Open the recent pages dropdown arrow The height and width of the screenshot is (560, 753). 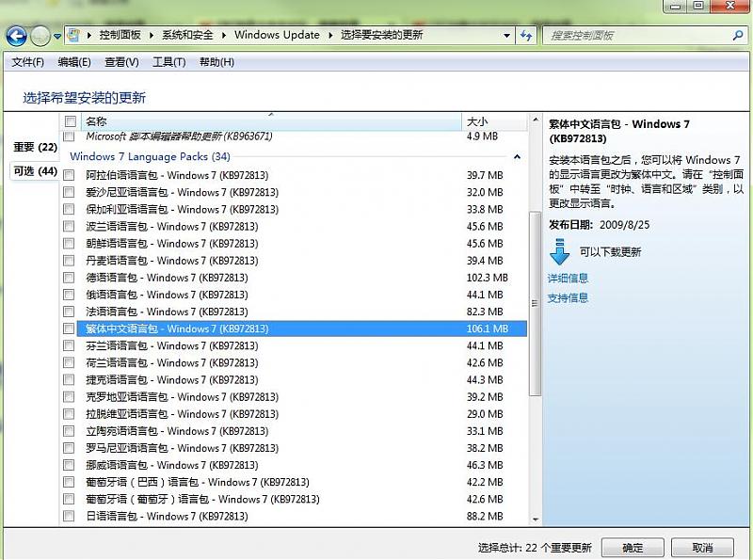[57, 36]
